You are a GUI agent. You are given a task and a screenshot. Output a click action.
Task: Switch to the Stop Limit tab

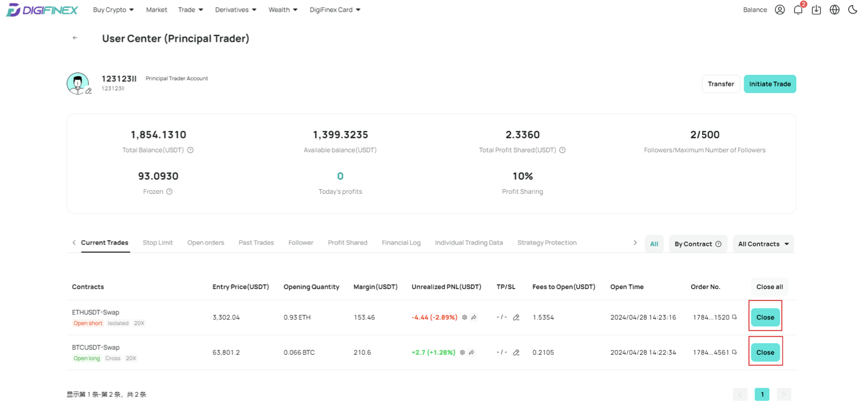(158, 243)
